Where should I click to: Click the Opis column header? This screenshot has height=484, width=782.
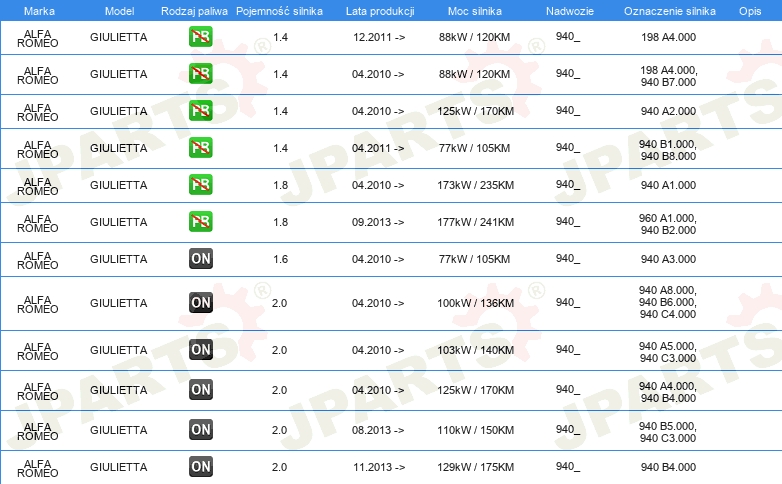coord(750,11)
